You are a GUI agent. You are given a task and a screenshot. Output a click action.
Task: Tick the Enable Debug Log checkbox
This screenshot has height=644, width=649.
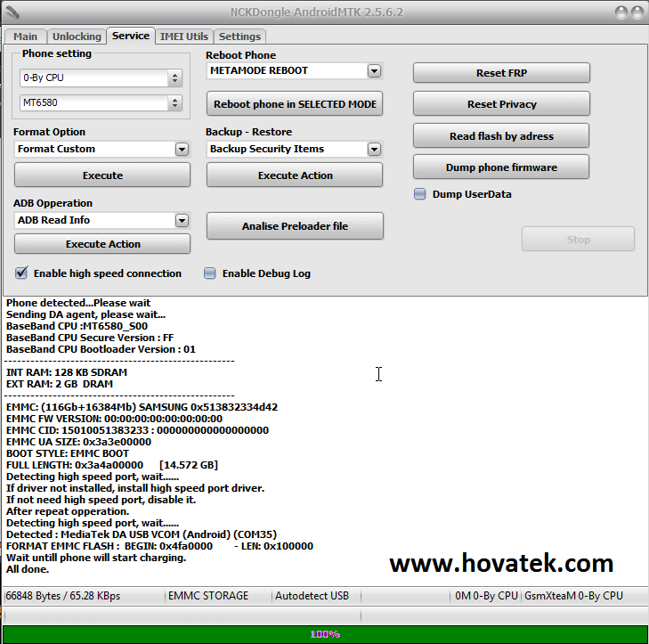(x=210, y=273)
